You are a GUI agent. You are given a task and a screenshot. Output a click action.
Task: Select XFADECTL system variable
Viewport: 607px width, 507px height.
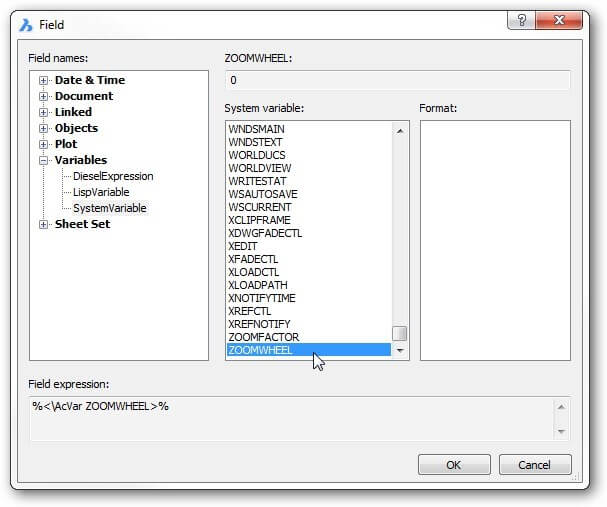pos(309,259)
